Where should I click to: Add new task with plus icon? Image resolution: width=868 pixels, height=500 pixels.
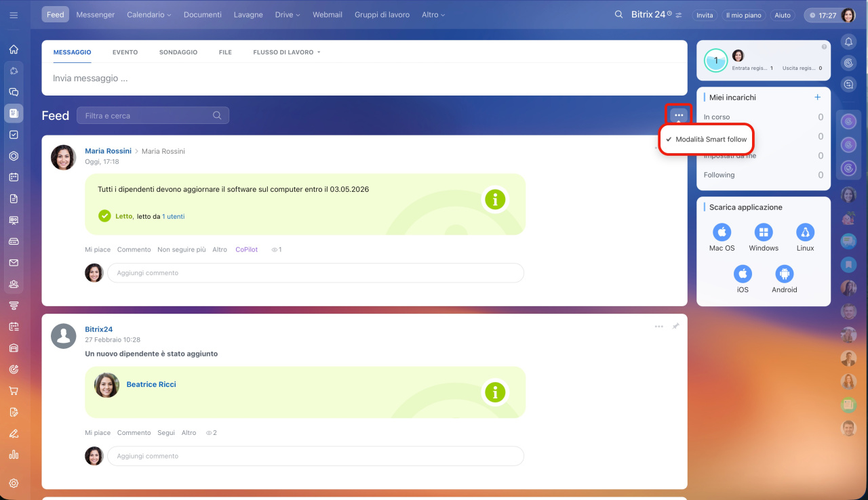coord(817,98)
